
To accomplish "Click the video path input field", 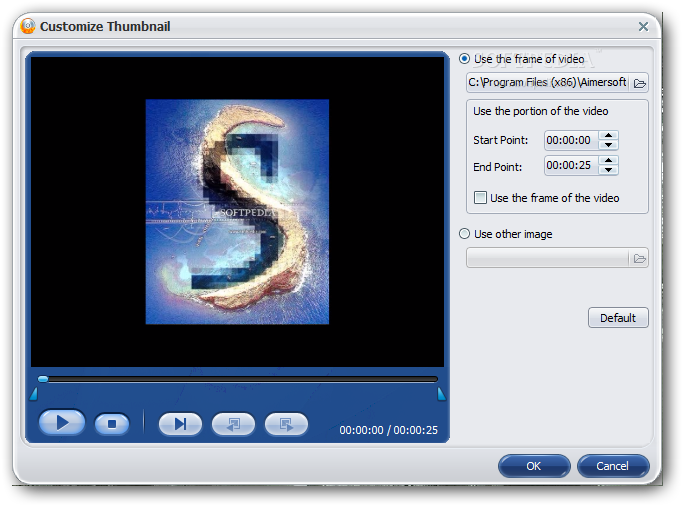I will point(548,83).
